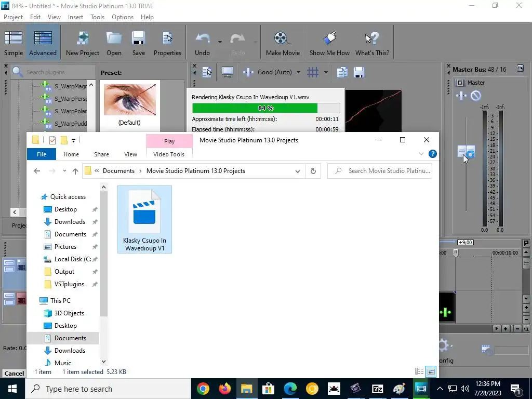Open the Home ribbon tab

coord(71,154)
